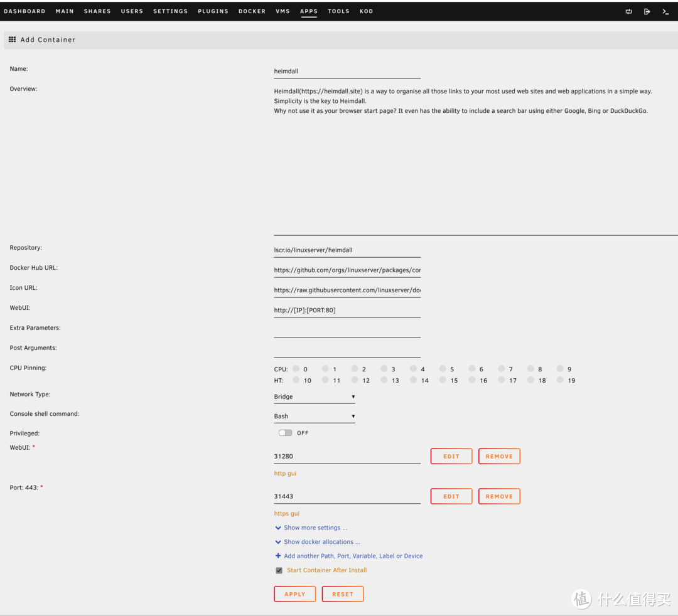The height and width of the screenshot is (616, 678).
Task: Click the grid icon beside Add Container
Action: [12, 40]
